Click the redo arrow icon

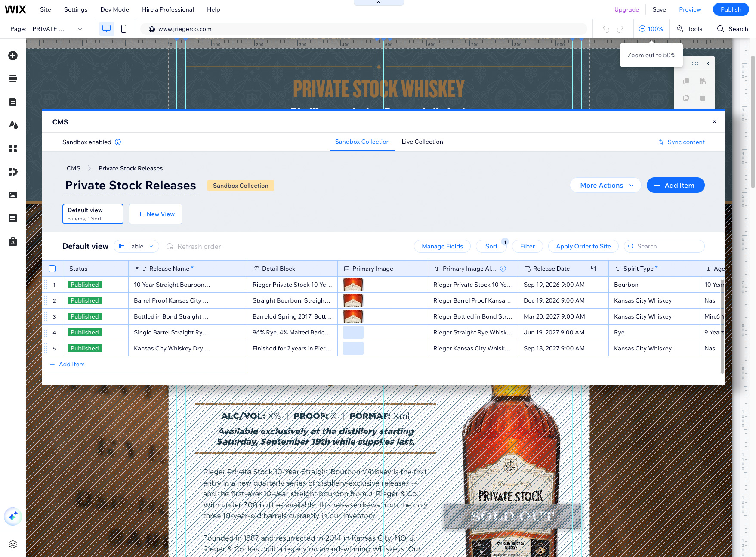620,29
